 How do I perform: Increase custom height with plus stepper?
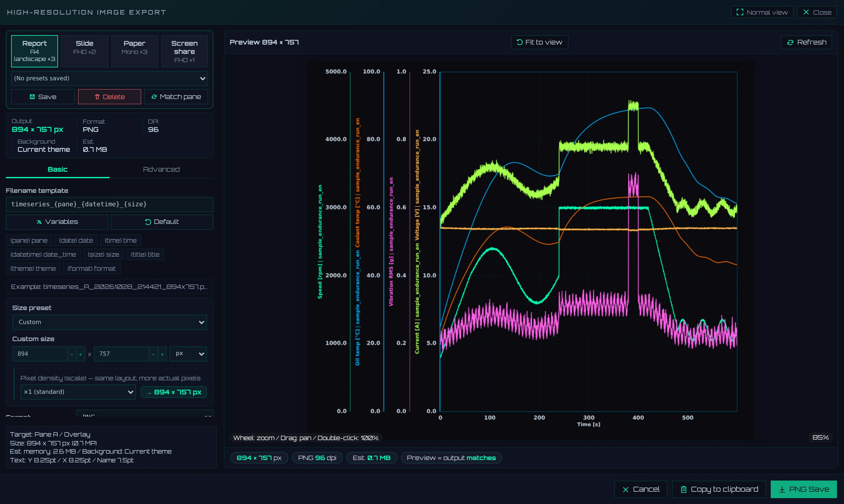162,354
